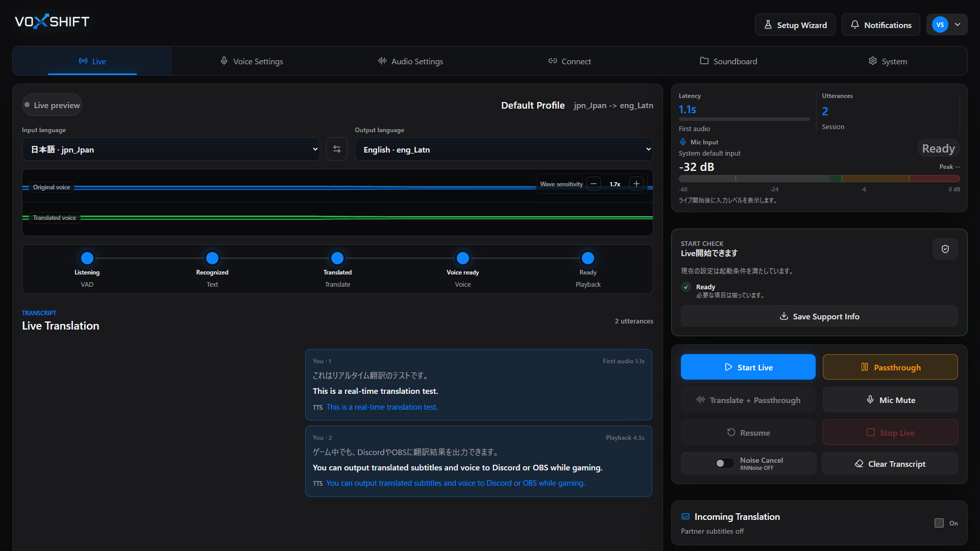Select the first transcript utterance card
Viewport: 980px width, 551px height.
[479, 385]
